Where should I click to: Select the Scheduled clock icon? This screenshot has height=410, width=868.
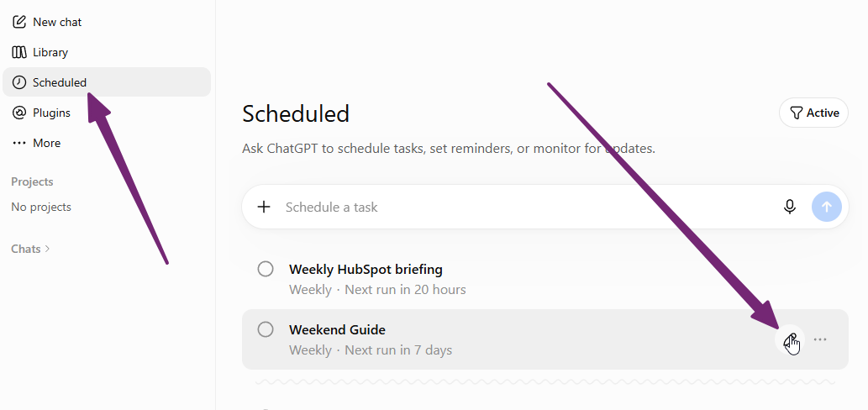pyautogui.click(x=18, y=82)
